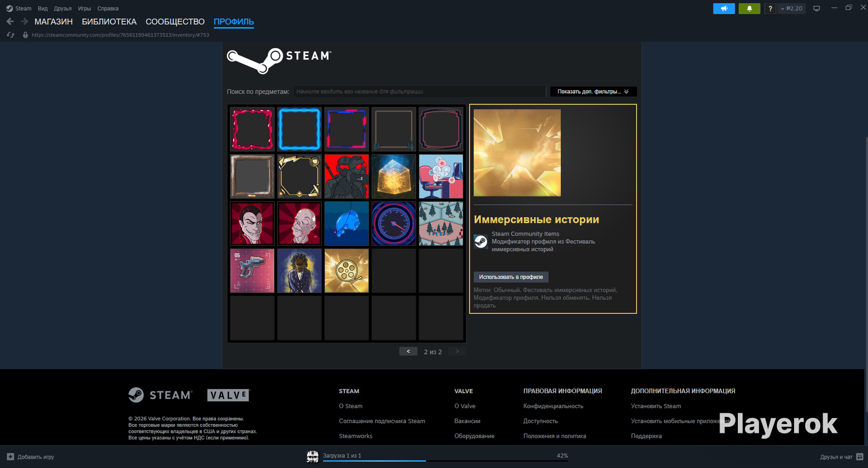Select the bald pale old man item
Screen dimensions: 868x468
(300, 224)
